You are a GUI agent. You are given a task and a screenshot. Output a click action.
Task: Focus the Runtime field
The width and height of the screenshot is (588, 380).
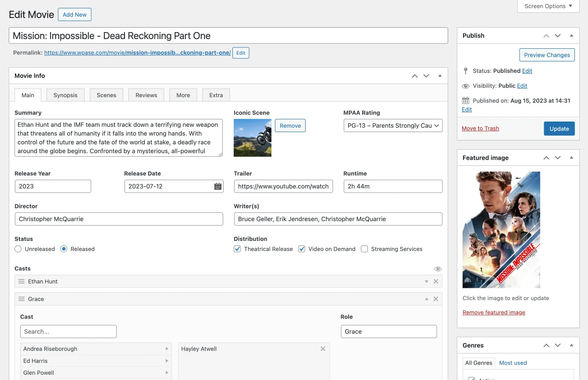393,186
